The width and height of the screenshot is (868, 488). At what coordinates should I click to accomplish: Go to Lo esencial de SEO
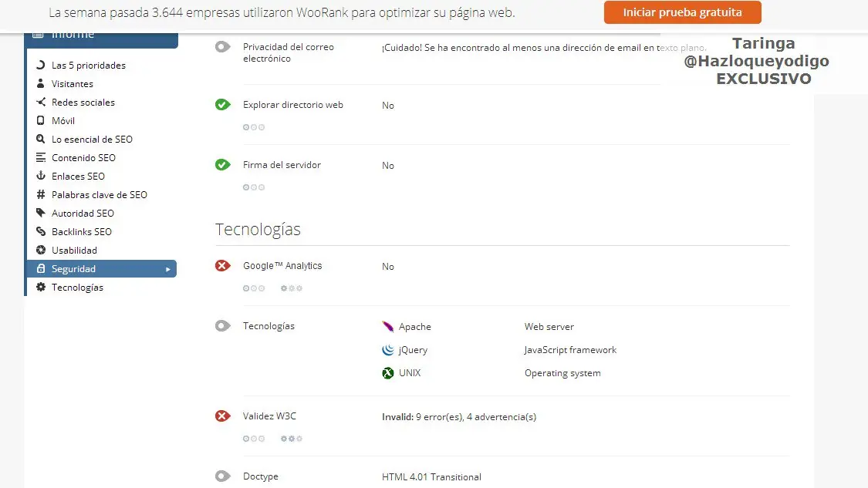[92, 140]
